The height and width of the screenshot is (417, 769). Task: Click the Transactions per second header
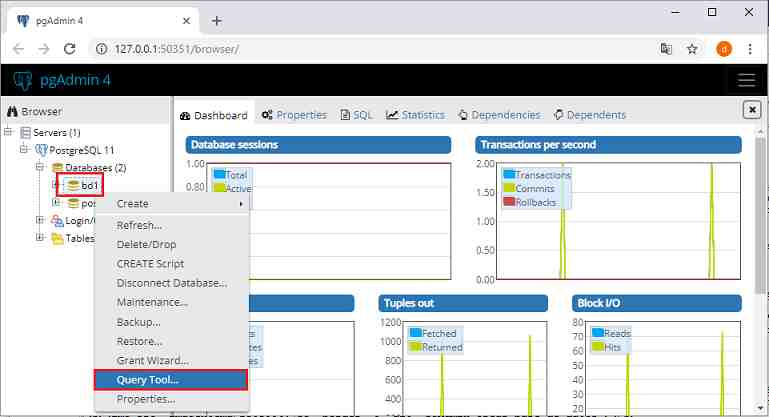608,145
